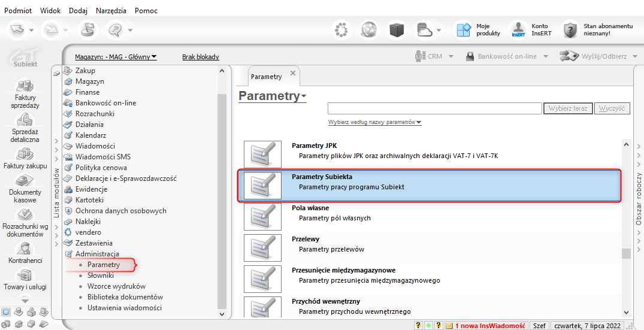Viewport: 644px width, 330px height.
Task: Select the Parametry tab
Action: 266,77
